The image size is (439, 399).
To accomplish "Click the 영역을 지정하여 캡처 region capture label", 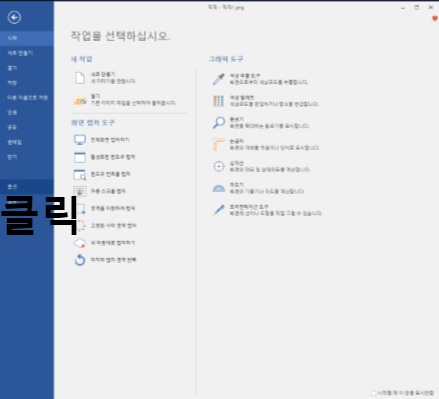I will pyautogui.click(x=113, y=209).
